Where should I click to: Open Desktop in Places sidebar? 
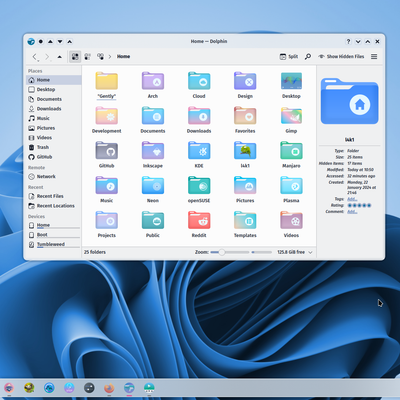(54, 89)
